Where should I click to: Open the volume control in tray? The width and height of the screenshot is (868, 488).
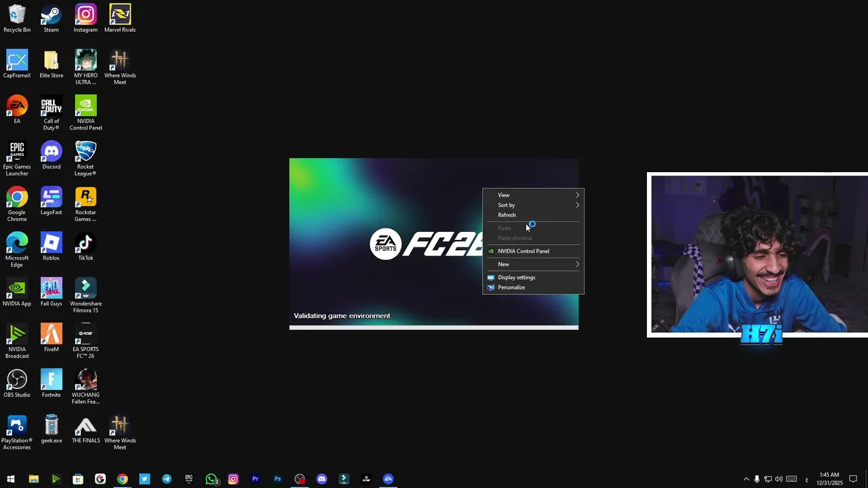point(778,479)
